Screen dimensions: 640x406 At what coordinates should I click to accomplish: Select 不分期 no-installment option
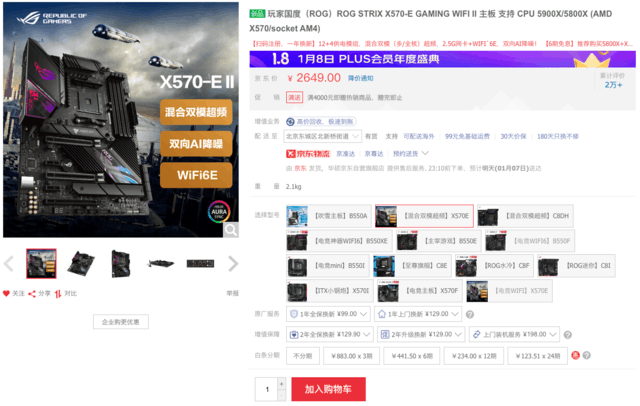tap(302, 356)
